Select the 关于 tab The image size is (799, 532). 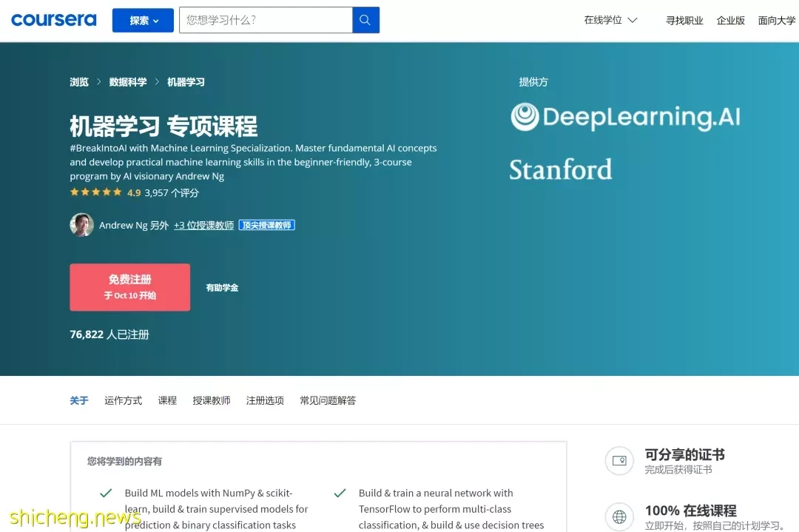(79, 400)
